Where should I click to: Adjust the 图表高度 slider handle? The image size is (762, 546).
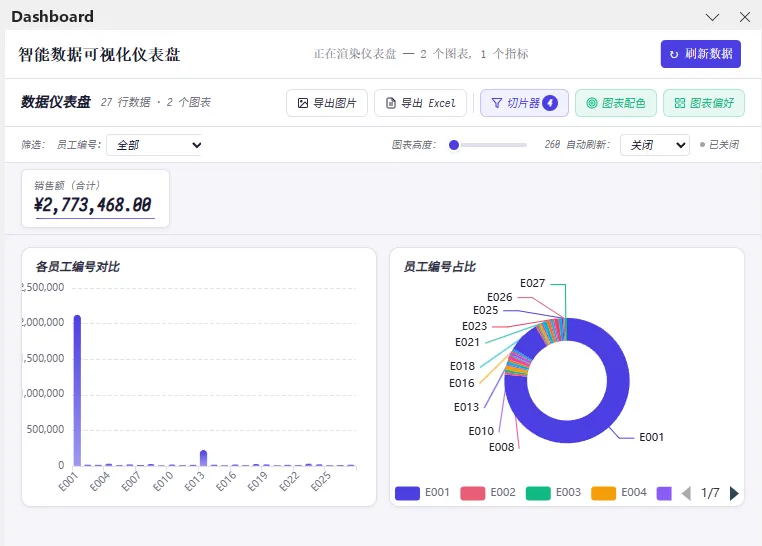click(454, 145)
